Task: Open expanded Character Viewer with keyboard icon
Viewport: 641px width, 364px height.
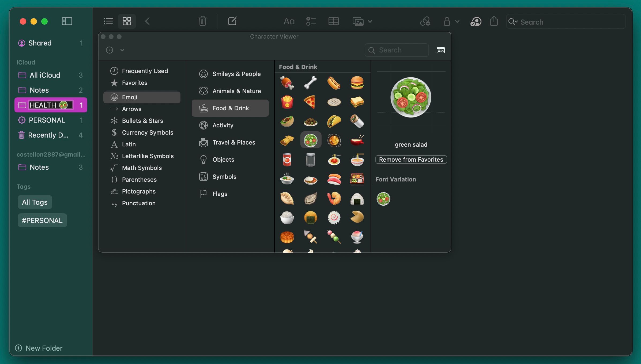Action: point(440,50)
